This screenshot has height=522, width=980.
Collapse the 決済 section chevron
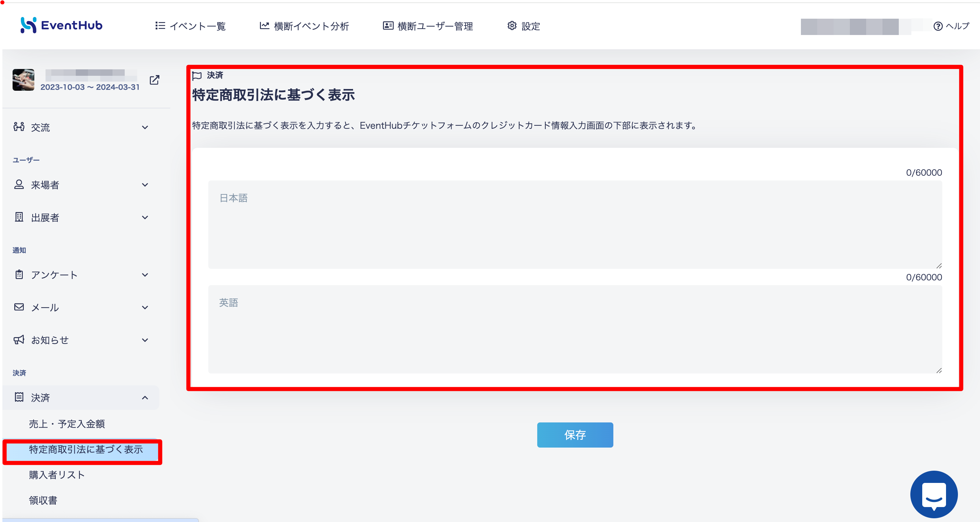pyautogui.click(x=145, y=398)
